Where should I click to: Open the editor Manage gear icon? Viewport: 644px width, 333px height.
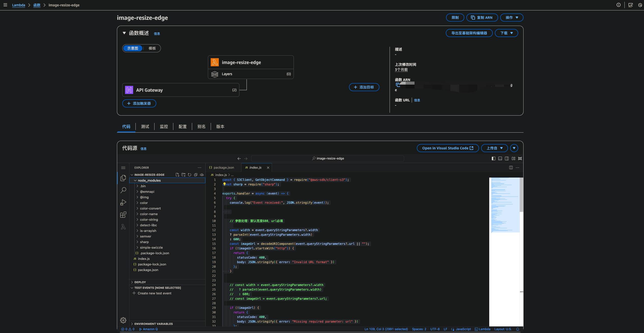[123, 320]
